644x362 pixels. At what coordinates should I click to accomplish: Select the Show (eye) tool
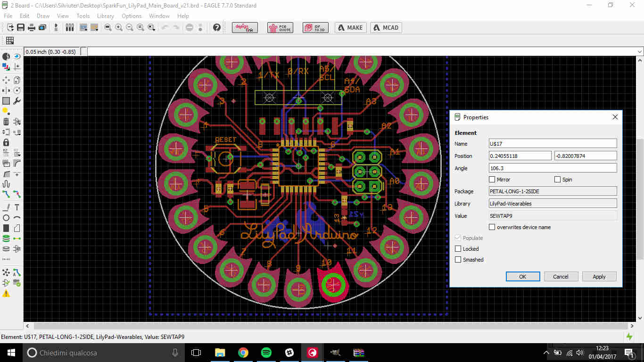(x=17, y=57)
